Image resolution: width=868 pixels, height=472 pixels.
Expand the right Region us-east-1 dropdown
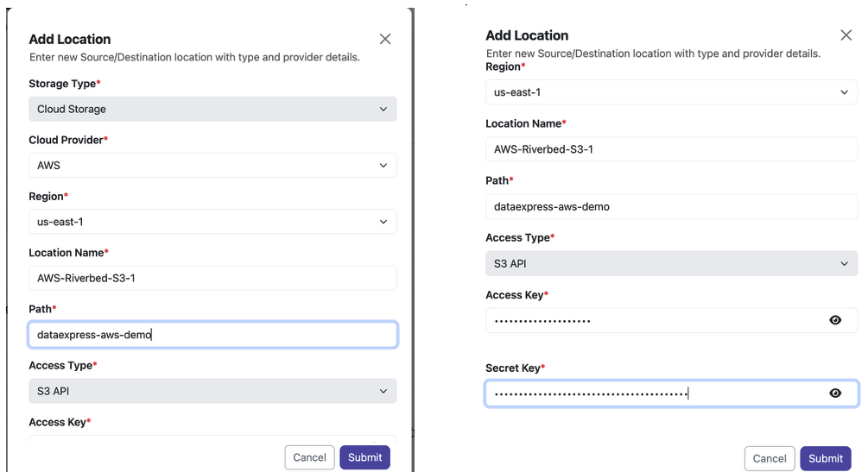[x=671, y=92]
